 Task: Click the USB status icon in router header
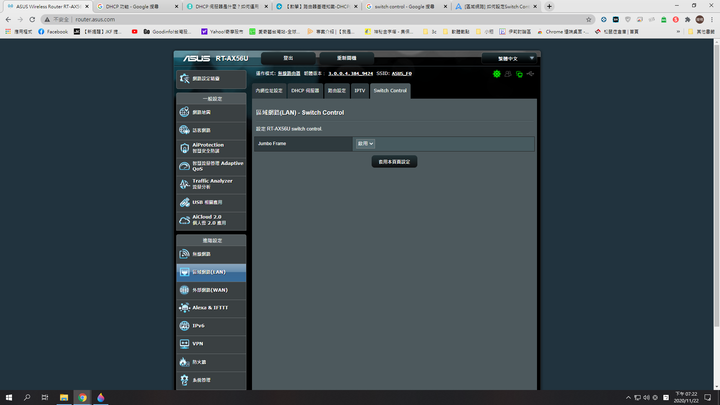click(x=530, y=74)
